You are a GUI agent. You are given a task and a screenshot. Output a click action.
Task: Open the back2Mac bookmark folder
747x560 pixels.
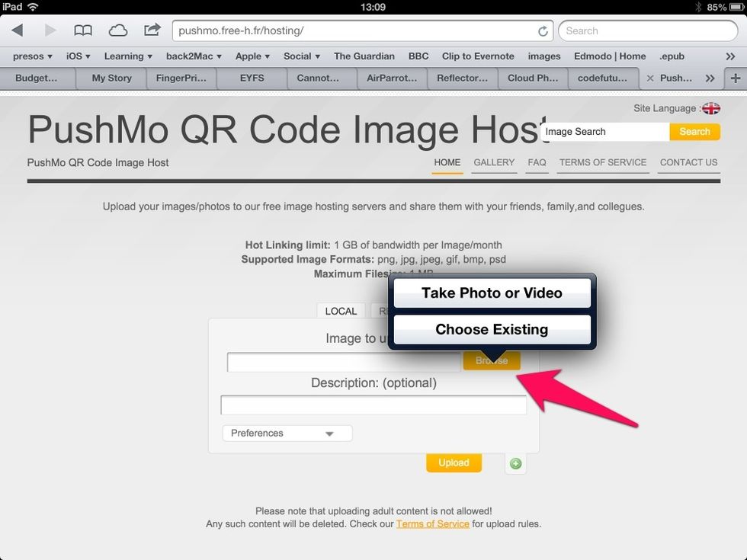[194, 56]
